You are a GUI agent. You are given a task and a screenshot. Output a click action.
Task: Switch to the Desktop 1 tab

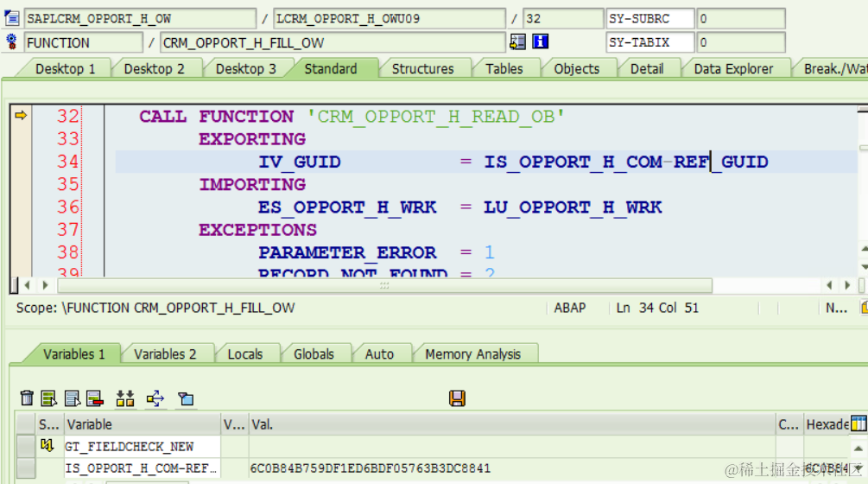(x=65, y=68)
